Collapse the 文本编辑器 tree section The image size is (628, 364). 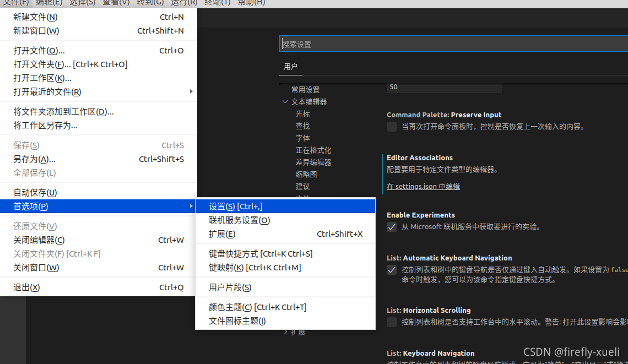[x=285, y=101]
